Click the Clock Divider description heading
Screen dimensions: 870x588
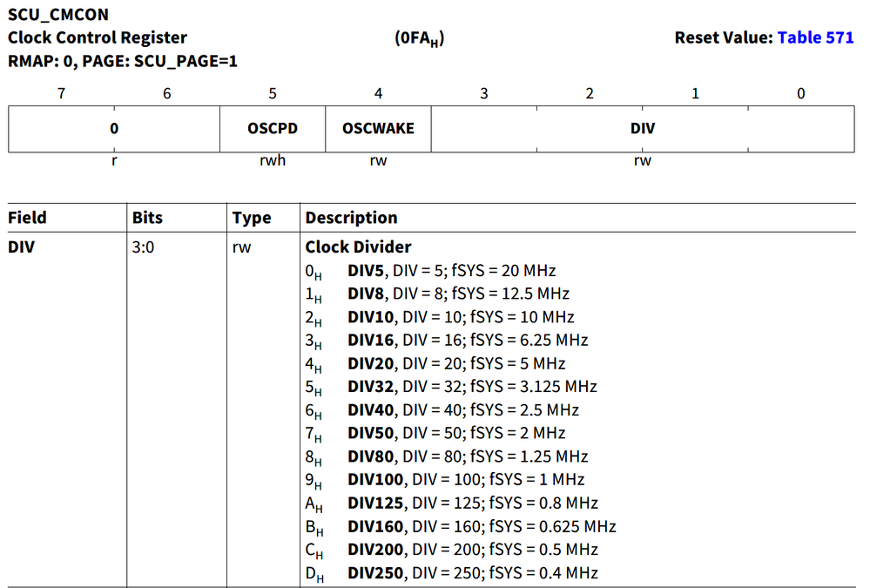click(358, 247)
